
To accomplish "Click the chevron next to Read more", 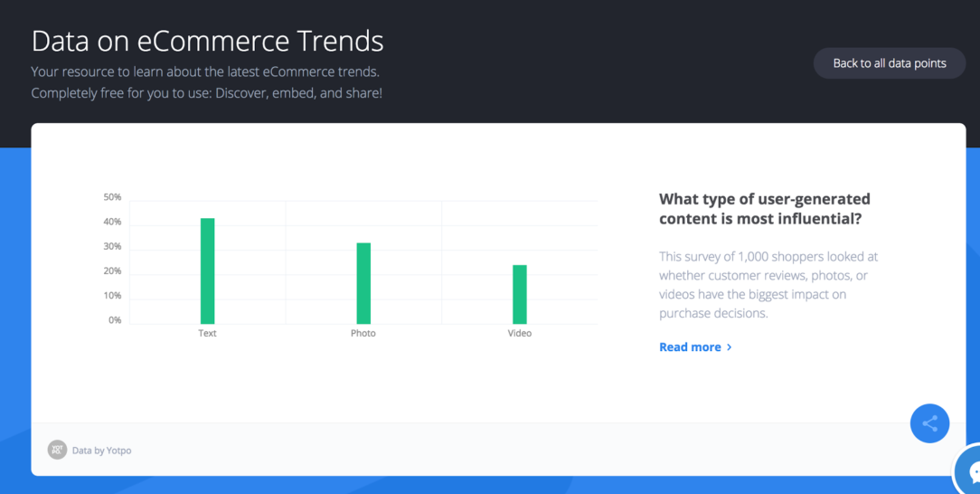I will pos(730,347).
